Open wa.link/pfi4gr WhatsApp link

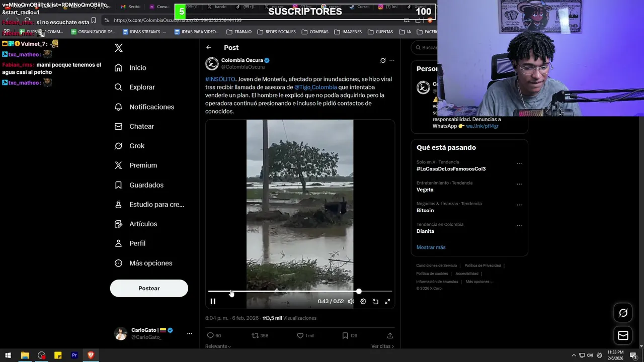482,126
